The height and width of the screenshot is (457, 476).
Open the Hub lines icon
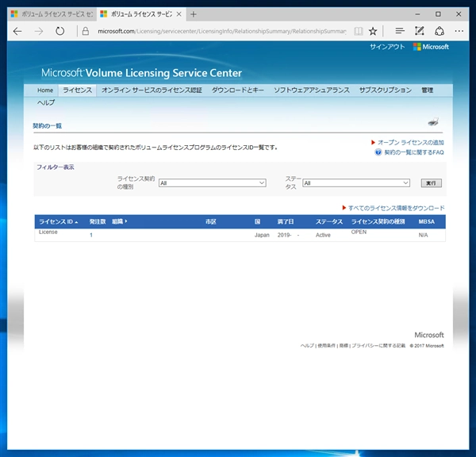pyautogui.click(x=400, y=31)
